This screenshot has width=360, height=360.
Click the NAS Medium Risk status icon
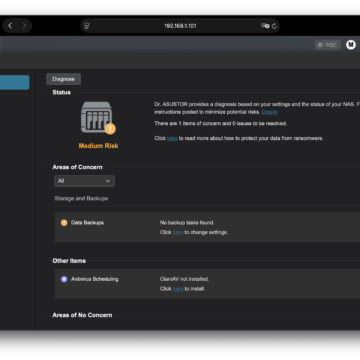(98, 118)
